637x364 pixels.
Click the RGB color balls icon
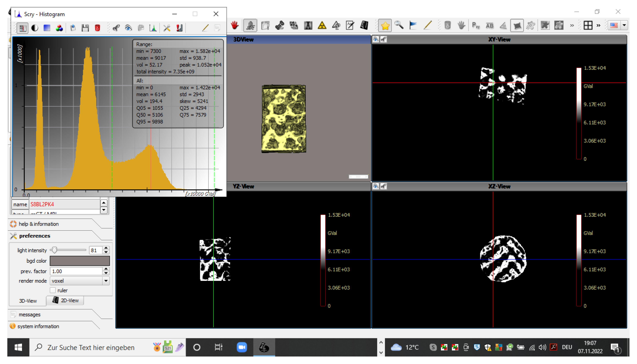(x=59, y=28)
